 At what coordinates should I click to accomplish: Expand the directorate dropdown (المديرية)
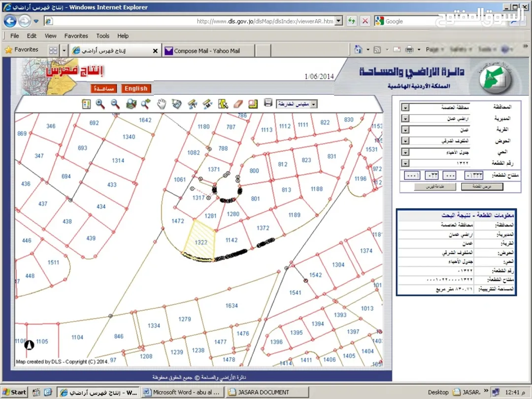pos(405,119)
